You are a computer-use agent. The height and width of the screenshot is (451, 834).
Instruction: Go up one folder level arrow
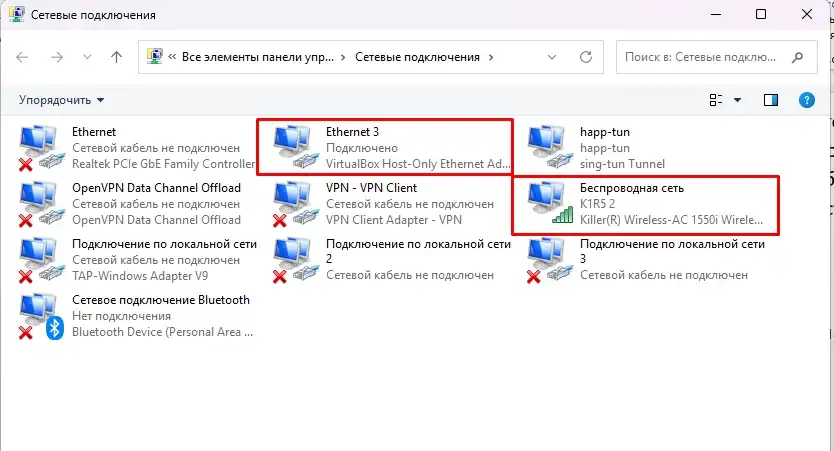pyautogui.click(x=116, y=58)
